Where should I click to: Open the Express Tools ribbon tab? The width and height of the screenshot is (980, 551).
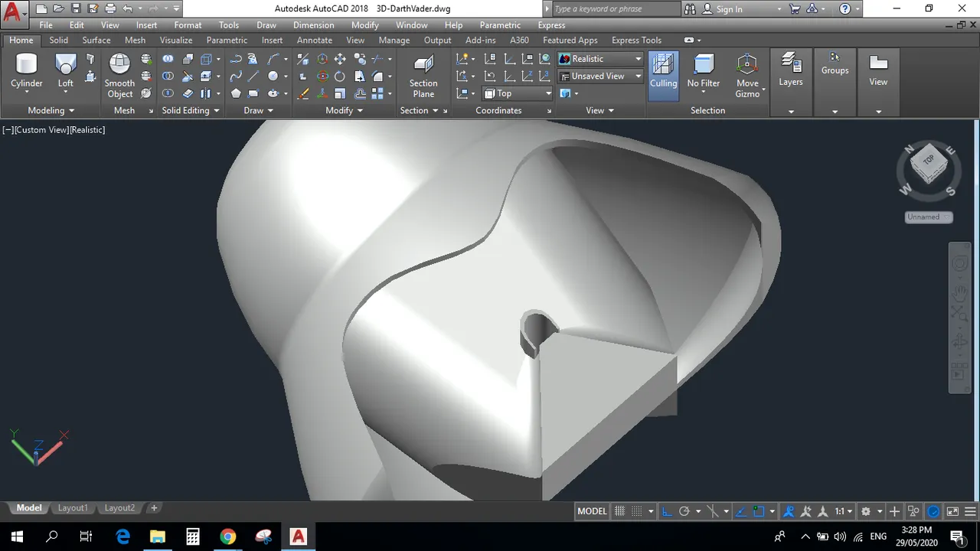636,40
